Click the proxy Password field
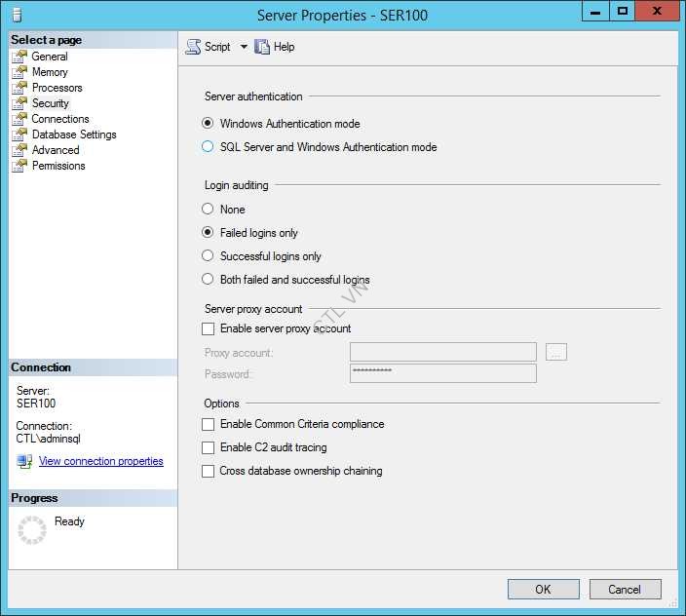Viewport: 686px width, 616px height. 443,373
